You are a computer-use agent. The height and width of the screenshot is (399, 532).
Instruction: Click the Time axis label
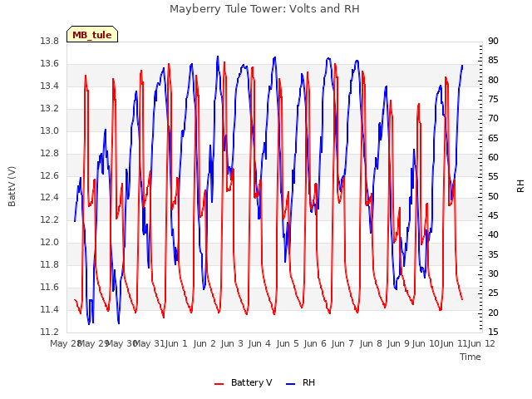click(470, 357)
